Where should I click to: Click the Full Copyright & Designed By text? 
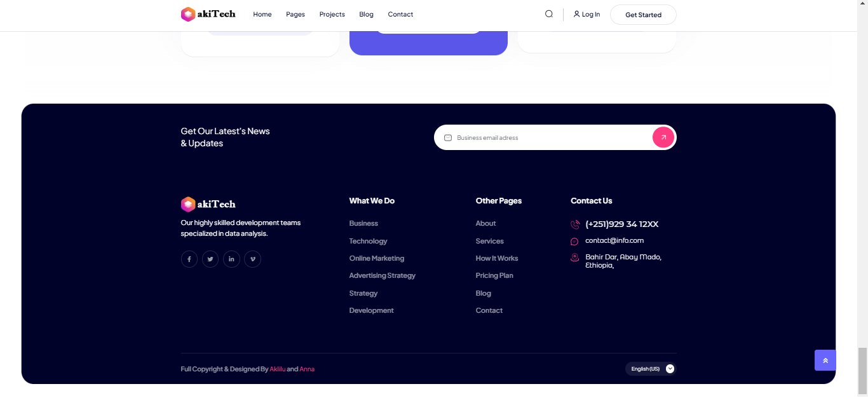click(224, 369)
